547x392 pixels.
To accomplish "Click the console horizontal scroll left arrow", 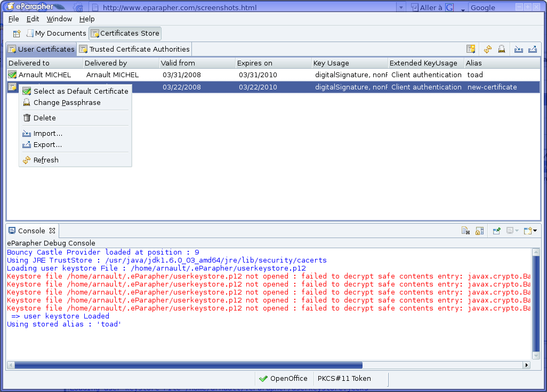I will tap(11, 365).
